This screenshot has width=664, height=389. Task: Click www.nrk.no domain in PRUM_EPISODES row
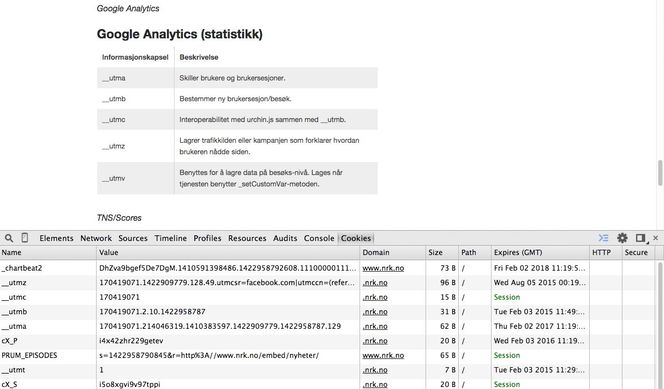click(383, 356)
